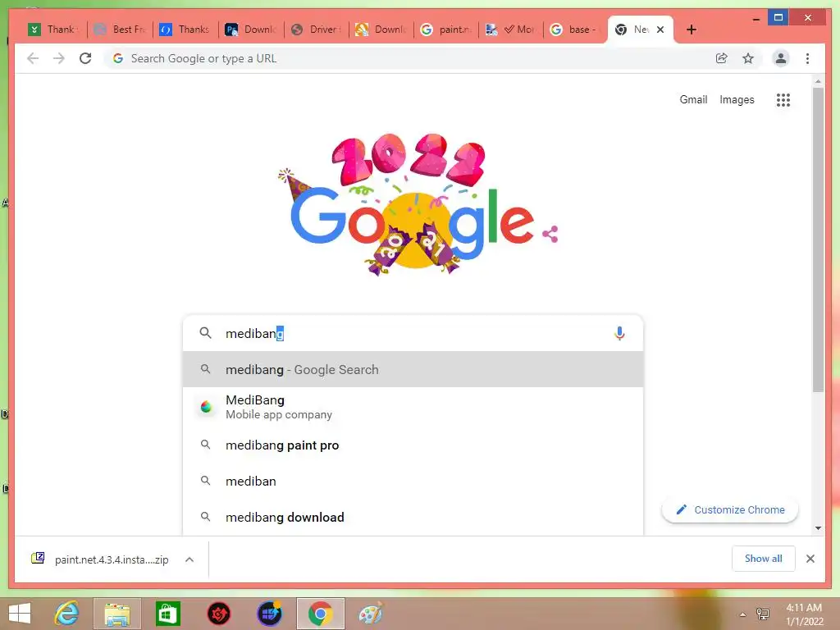Show hidden system tray icons
Image resolution: width=840 pixels, height=630 pixels.
[742, 614]
